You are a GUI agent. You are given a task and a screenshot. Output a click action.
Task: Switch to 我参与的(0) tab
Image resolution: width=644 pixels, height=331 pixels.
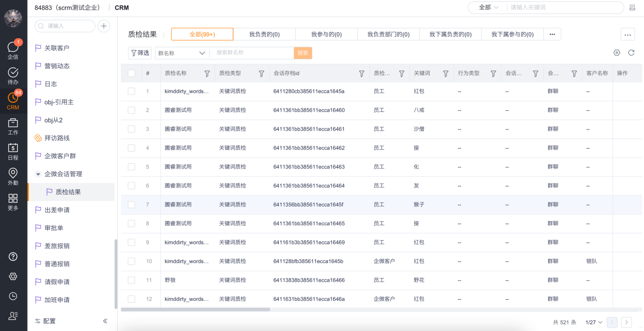pos(327,34)
